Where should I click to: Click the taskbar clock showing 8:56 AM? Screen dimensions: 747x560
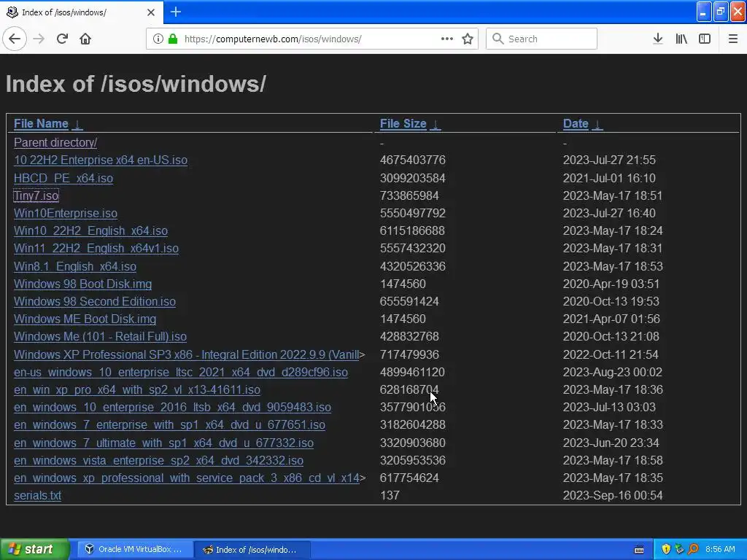pos(720,550)
